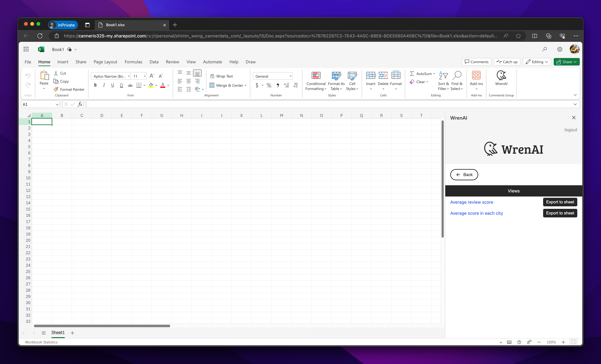The height and width of the screenshot is (364, 601).
Task: Switch to the Data tab
Action: pyautogui.click(x=154, y=62)
